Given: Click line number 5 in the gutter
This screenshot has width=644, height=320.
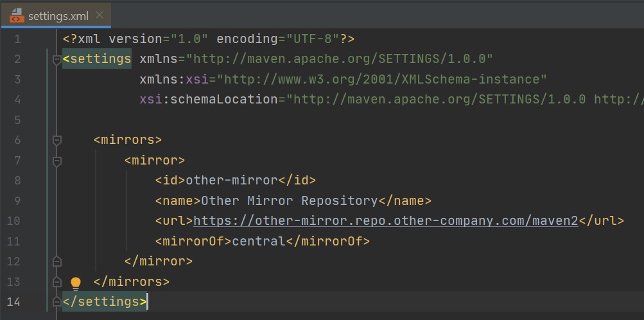Looking at the screenshot, I should click(17, 120).
